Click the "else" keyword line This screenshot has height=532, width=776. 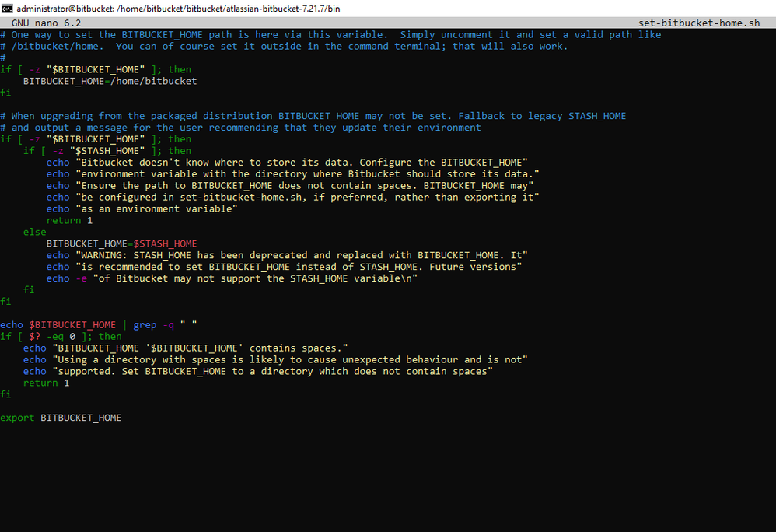tap(35, 232)
